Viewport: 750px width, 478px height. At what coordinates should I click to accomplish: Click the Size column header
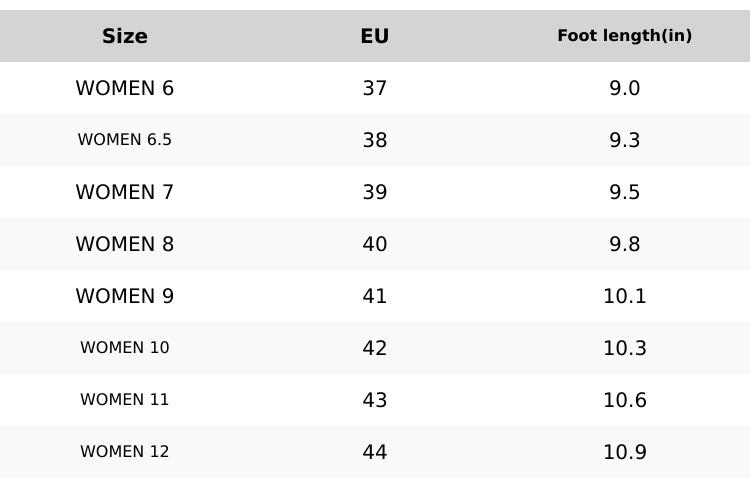coord(125,36)
